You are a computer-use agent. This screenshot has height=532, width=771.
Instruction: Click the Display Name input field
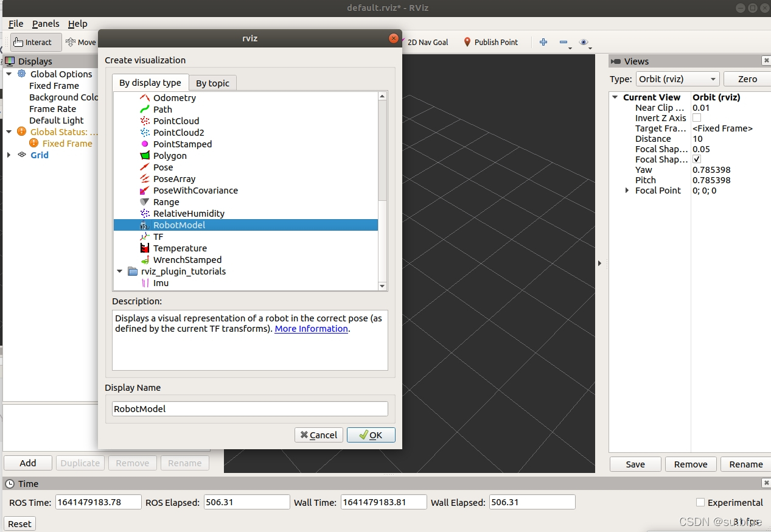click(250, 408)
